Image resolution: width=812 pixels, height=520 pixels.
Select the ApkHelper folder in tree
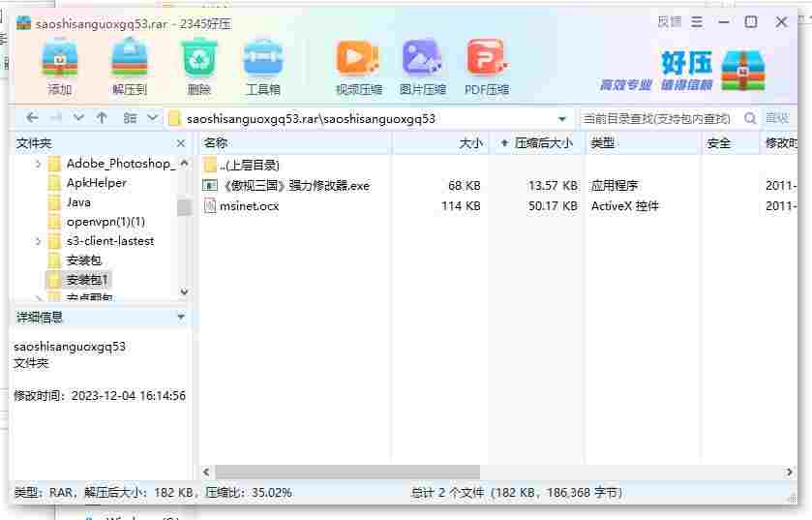(x=87, y=183)
